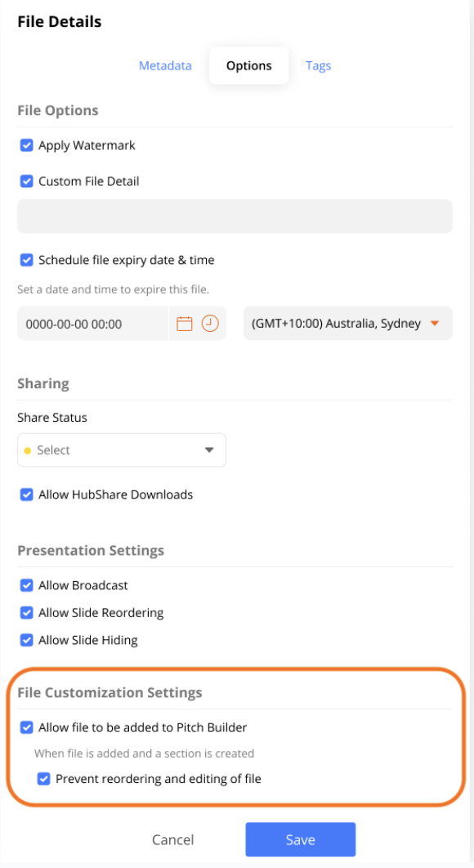Screen dimensions: 474x868
Task: Switch to the Metadata tab
Action: 164,65
